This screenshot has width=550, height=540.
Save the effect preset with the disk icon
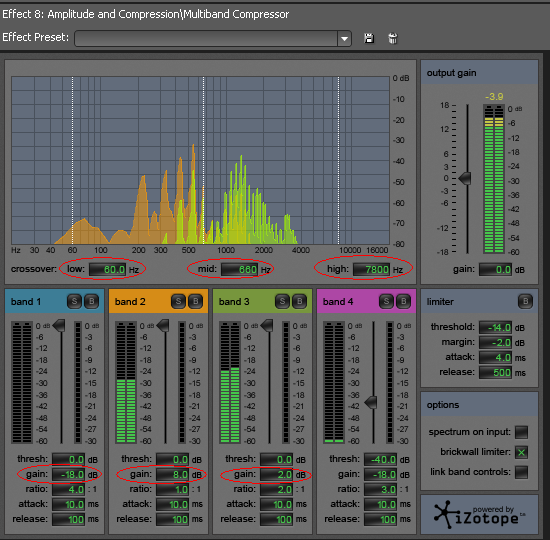coord(369,38)
